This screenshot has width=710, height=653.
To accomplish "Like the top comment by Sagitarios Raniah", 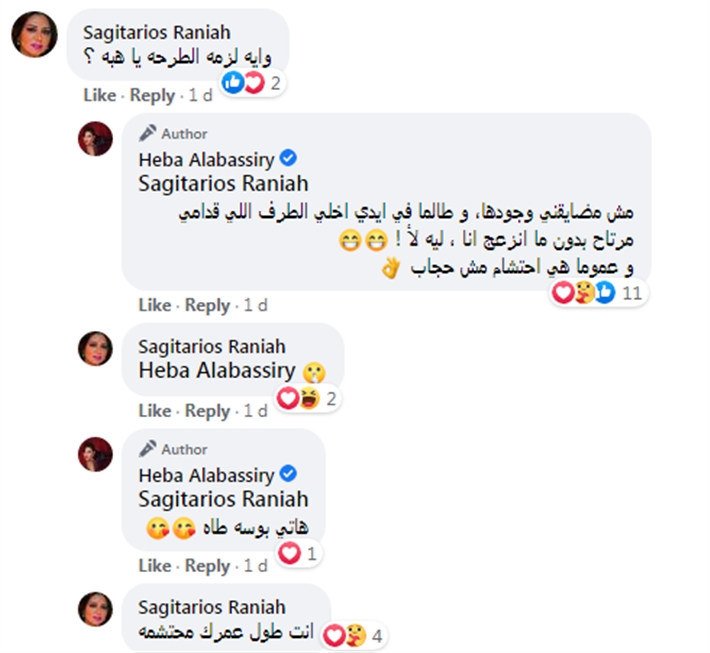I will (100, 95).
